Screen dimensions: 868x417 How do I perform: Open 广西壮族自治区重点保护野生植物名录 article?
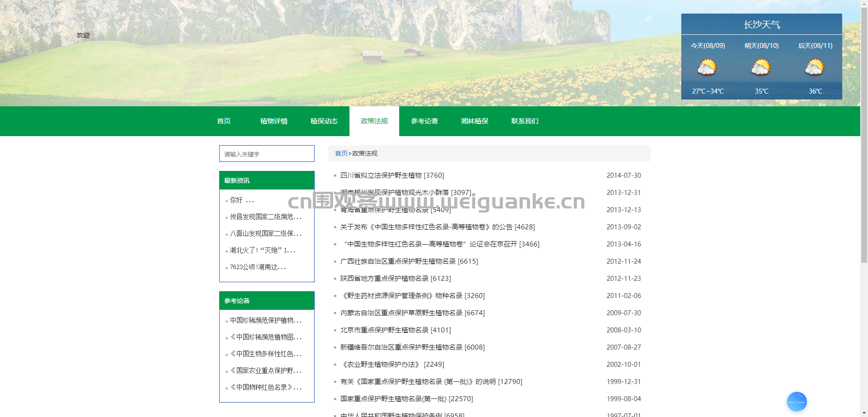pos(409,261)
